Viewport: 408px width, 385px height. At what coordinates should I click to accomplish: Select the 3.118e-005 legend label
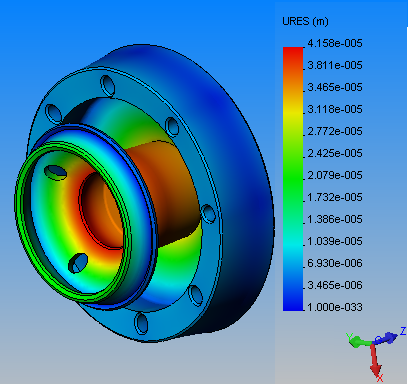pyautogui.click(x=335, y=109)
